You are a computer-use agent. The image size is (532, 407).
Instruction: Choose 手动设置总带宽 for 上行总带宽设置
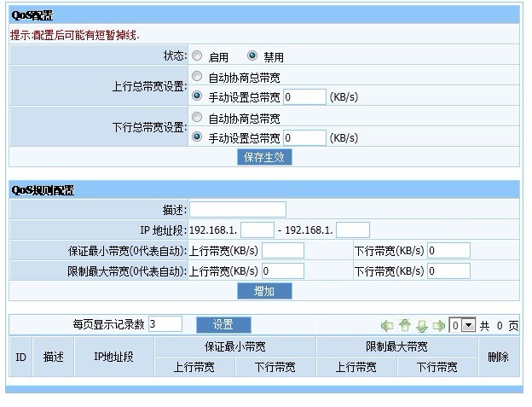pos(197,96)
